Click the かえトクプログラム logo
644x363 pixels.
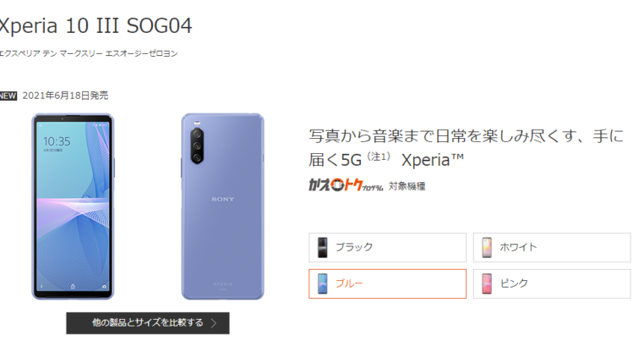click(x=346, y=185)
